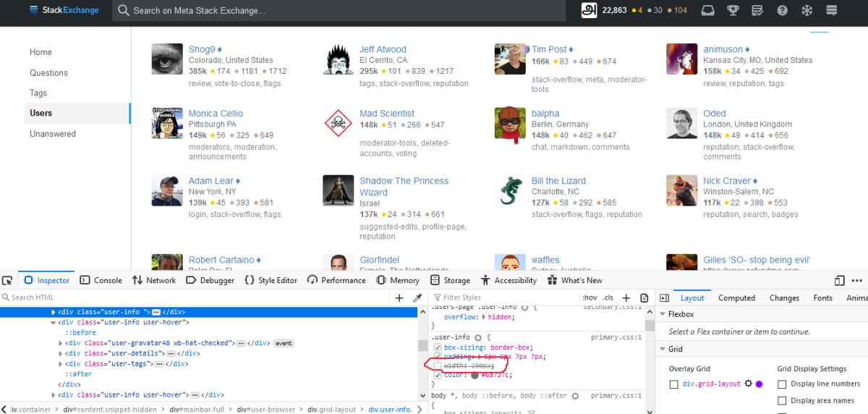868x414 pixels.
Task: Click the purple grid overlay color swatch
Action: pyautogui.click(x=759, y=384)
